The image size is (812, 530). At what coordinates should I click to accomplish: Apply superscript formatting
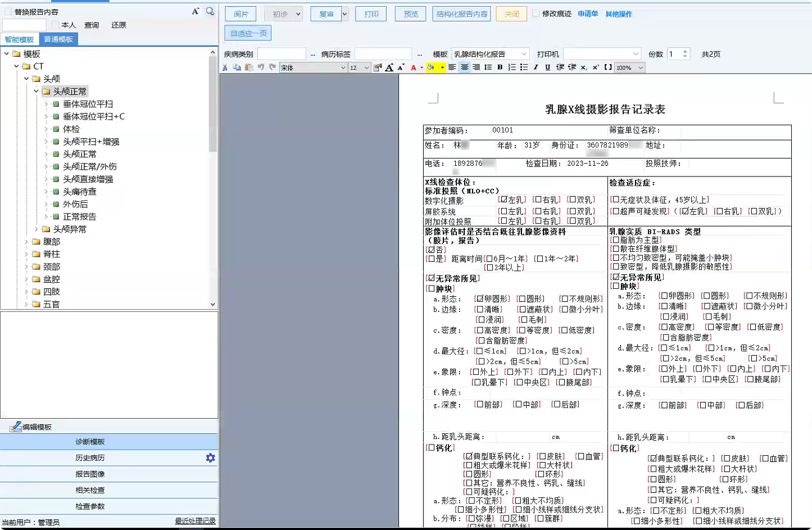pyautogui.click(x=596, y=67)
